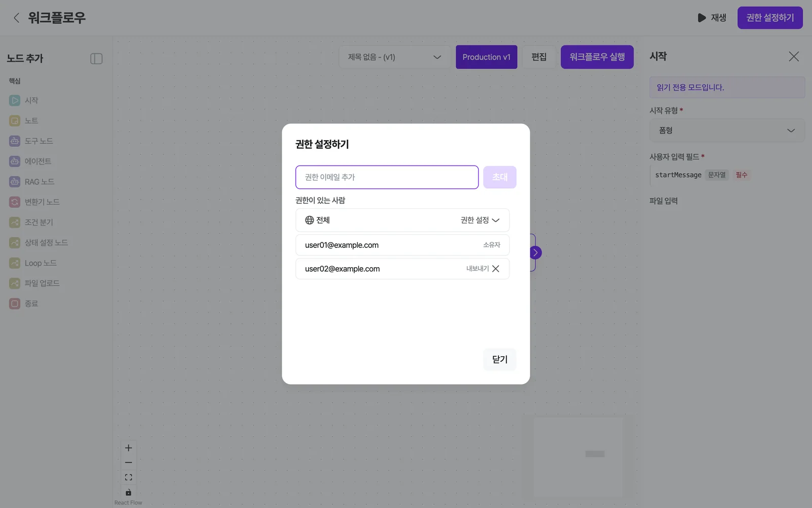Viewport: 812px width, 508px height.
Task: Click the user02@example.com email text
Action: click(x=342, y=269)
